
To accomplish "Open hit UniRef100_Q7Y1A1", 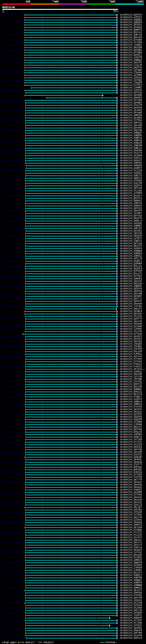I will tap(131, 334).
